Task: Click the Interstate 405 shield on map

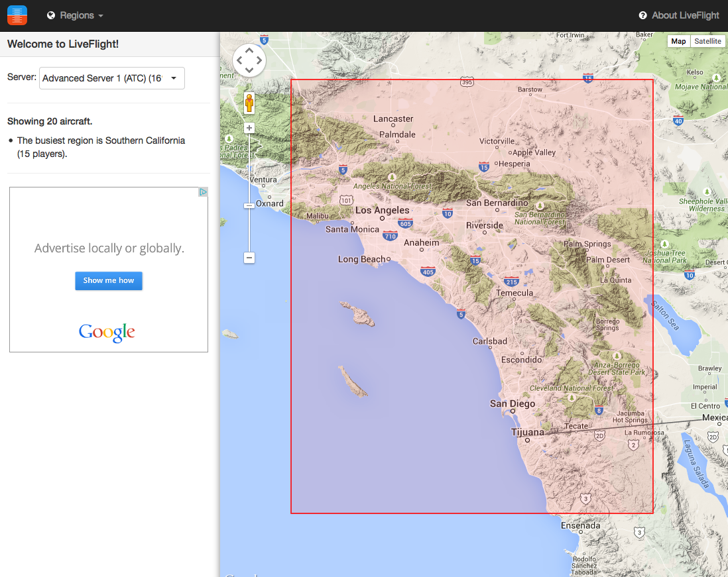Action: (x=428, y=272)
